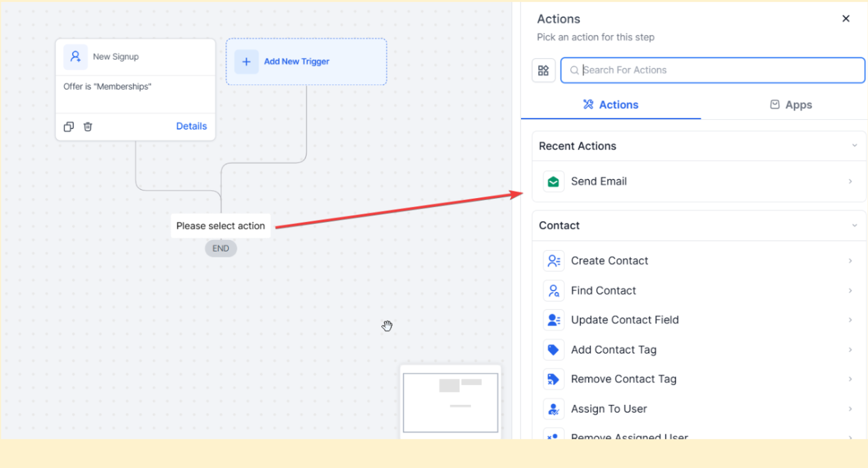Collapse the Recent Actions section
The width and height of the screenshot is (868, 468).
[854, 146]
